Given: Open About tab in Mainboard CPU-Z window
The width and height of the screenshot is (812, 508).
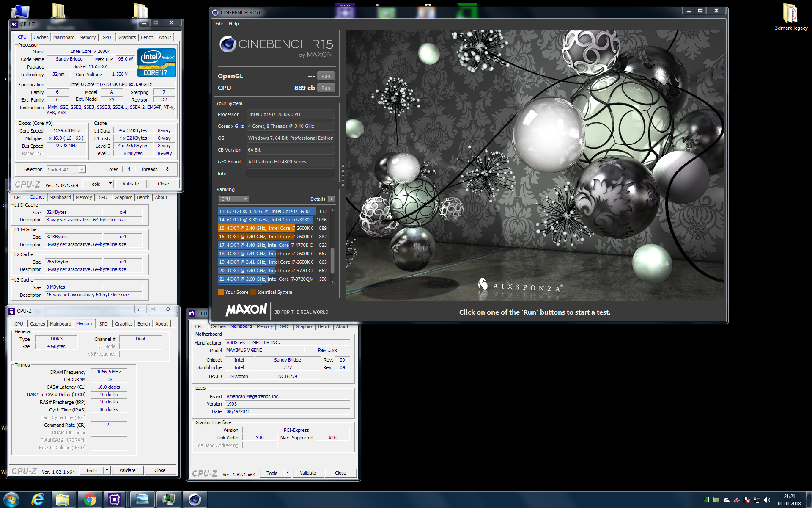Looking at the screenshot, I should (x=342, y=326).
